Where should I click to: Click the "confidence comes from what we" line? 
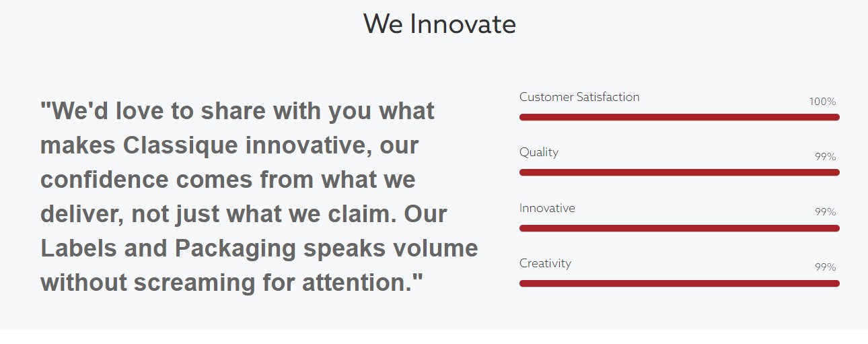228,180
